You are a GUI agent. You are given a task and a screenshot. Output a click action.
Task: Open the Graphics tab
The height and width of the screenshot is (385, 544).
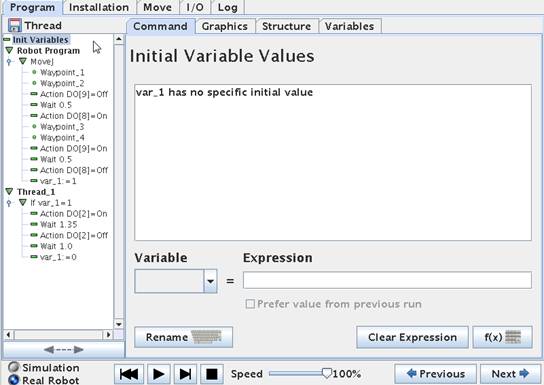click(x=224, y=26)
